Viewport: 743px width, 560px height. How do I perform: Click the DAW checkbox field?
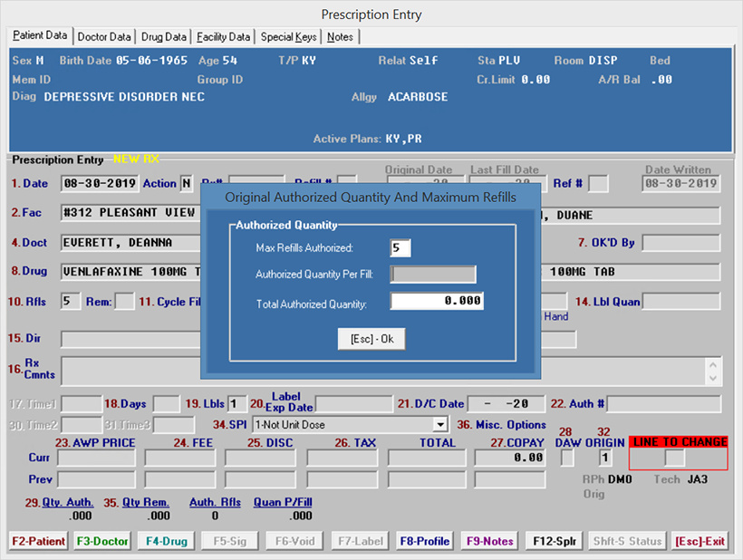click(x=567, y=458)
